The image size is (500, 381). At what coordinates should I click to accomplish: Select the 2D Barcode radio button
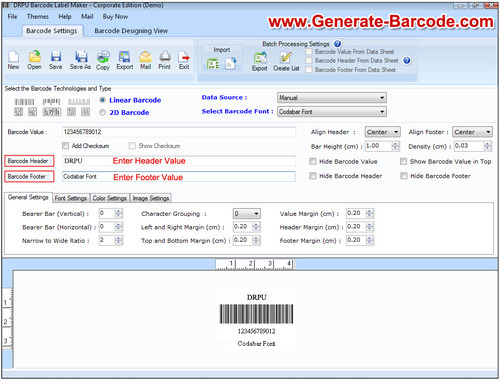tap(103, 113)
